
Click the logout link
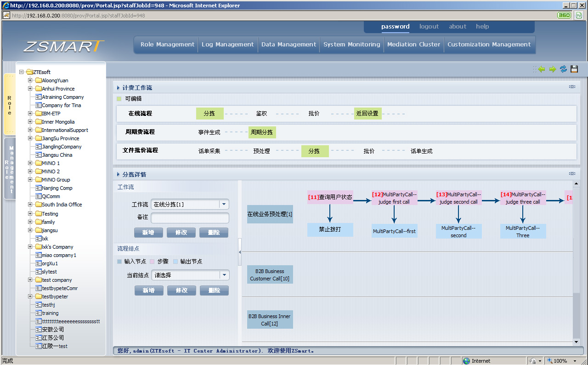tap(429, 27)
